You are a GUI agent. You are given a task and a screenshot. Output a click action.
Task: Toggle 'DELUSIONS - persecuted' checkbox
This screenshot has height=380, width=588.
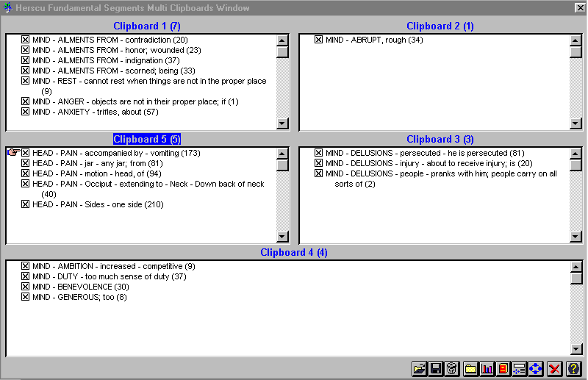(x=318, y=153)
